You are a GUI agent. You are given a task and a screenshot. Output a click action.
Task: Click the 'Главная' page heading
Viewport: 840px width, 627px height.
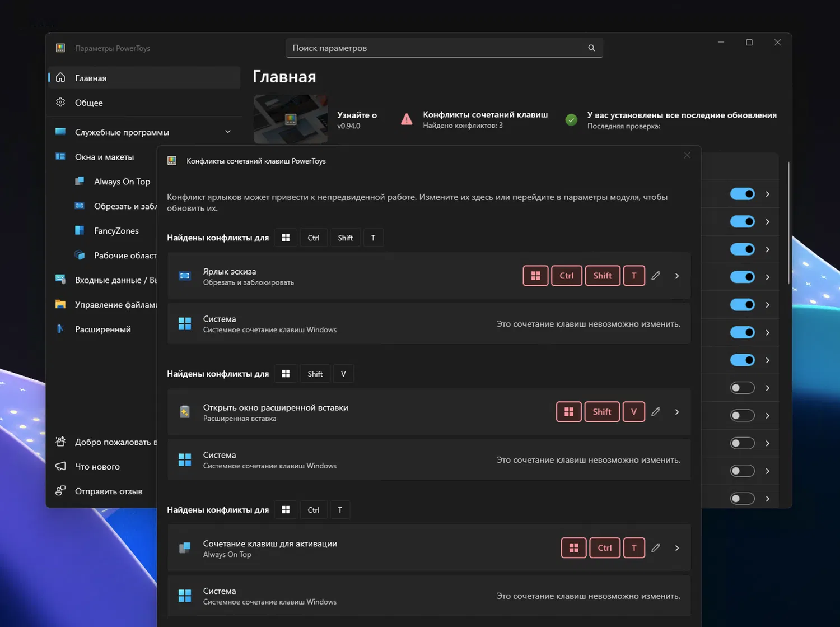coord(284,77)
